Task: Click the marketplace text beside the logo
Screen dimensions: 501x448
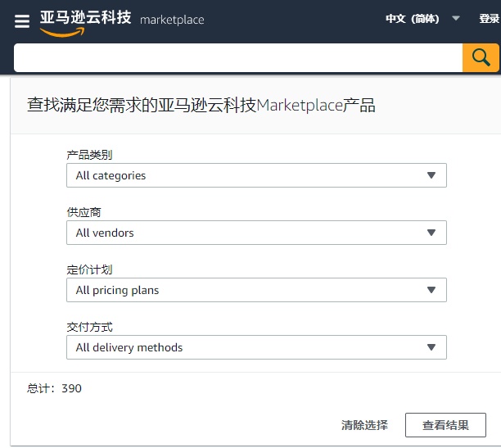Action: tap(172, 20)
